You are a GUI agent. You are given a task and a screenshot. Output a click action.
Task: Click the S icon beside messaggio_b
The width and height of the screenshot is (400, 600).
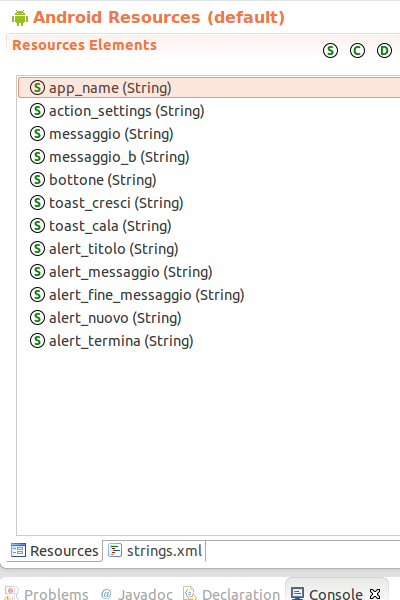38,157
